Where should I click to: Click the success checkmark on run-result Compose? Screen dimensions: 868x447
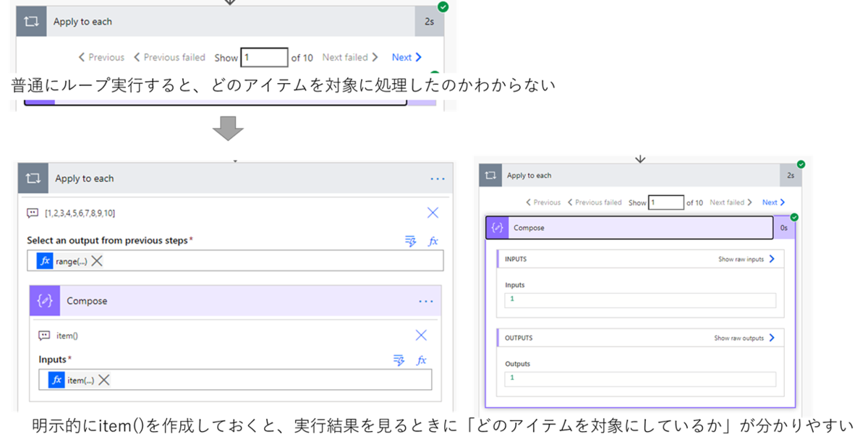795,217
